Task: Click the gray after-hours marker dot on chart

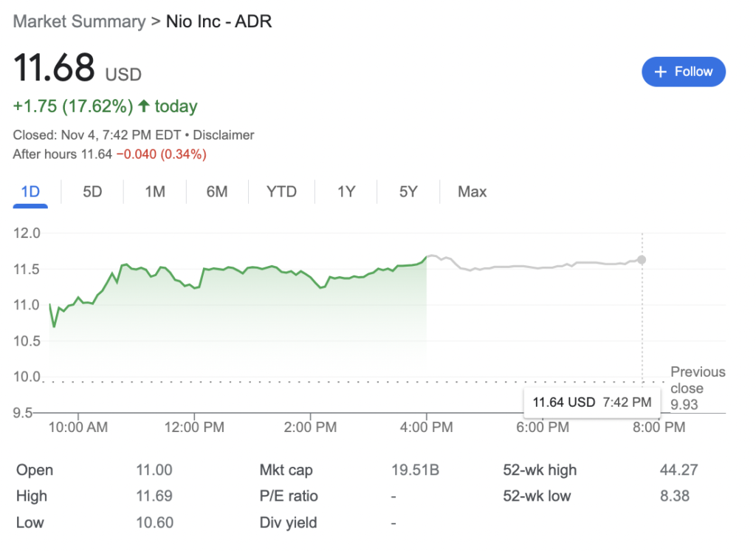Action: click(x=642, y=260)
